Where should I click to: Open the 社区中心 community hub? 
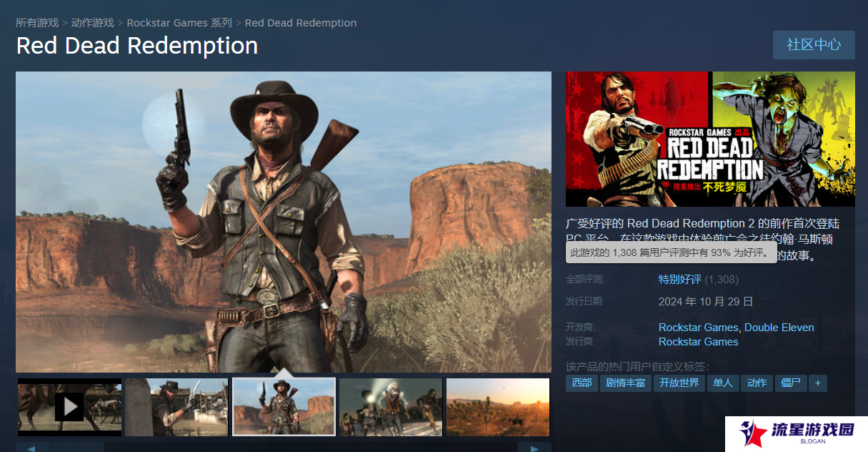(x=814, y=44)
